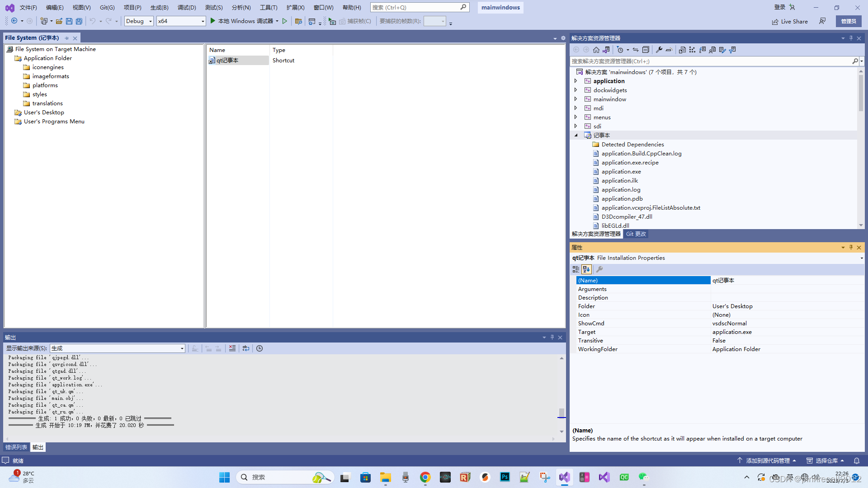868x488 pixels.
Task: Expand the application node in Solution Explorer
Action: coord(576,81)
